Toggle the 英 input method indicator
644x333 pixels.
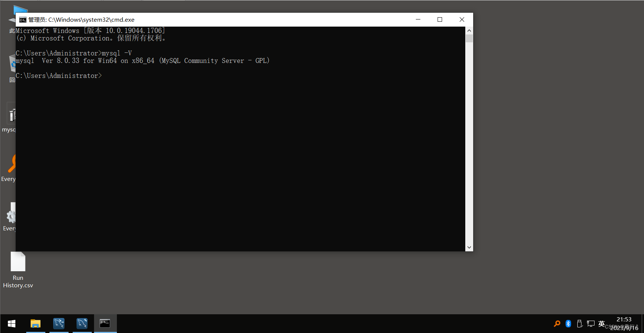click(602, 324)
